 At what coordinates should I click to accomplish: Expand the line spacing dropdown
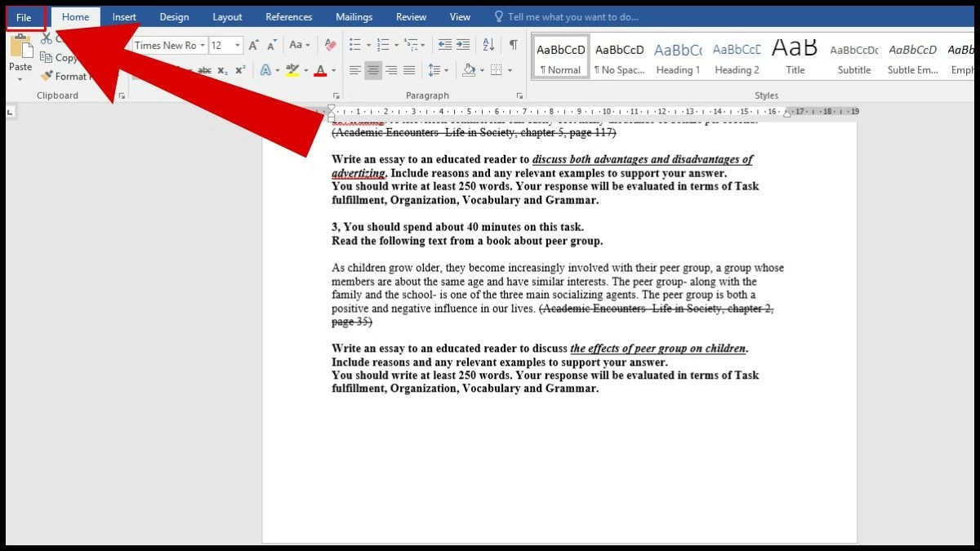click(x=444, y=71)
